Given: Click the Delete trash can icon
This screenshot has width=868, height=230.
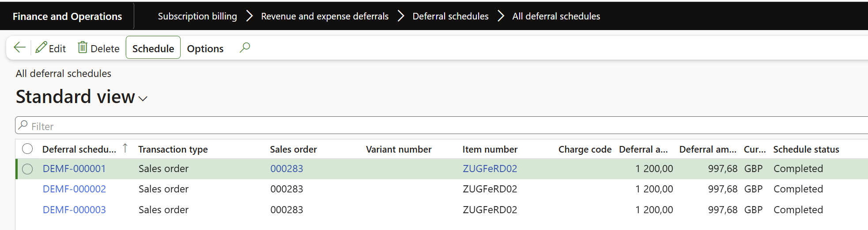Looking at the screenshot, I should (x=83, y=47).
